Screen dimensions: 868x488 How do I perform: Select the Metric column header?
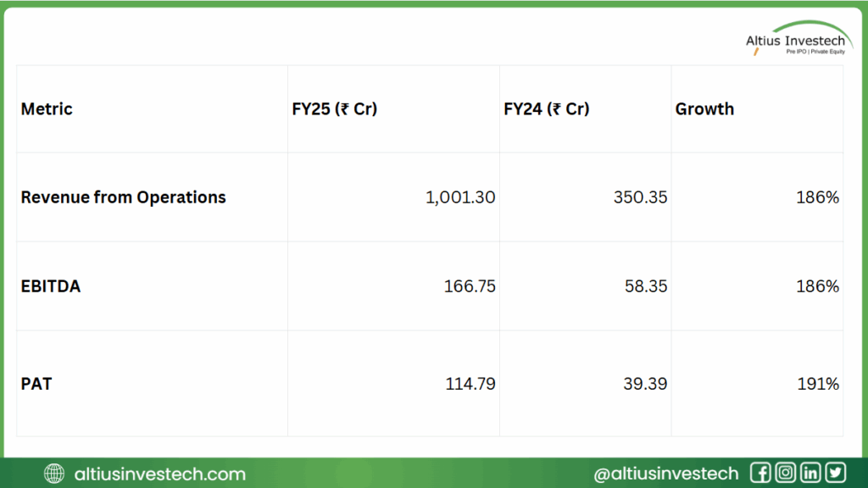click(47, 109)
